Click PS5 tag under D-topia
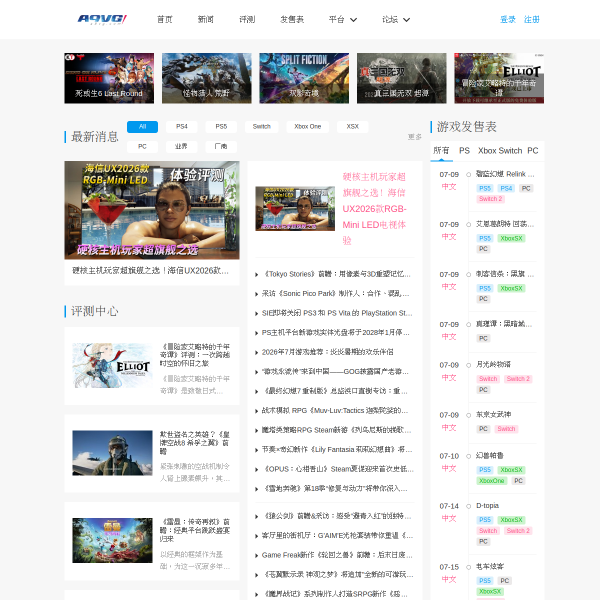The image size is (600, 600). 485,520
